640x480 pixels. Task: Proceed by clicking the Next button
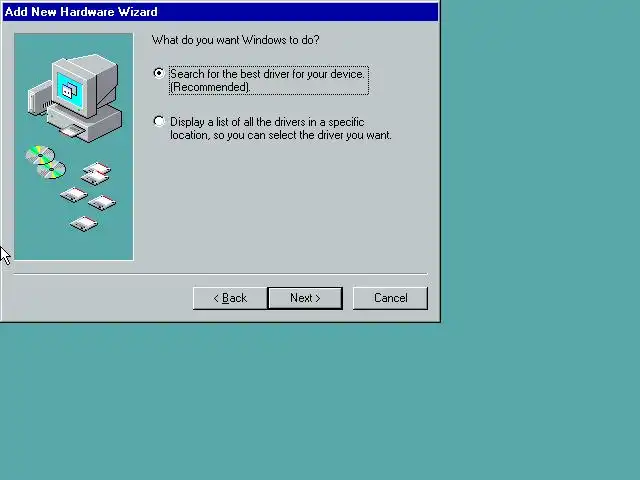click(305, 298)
